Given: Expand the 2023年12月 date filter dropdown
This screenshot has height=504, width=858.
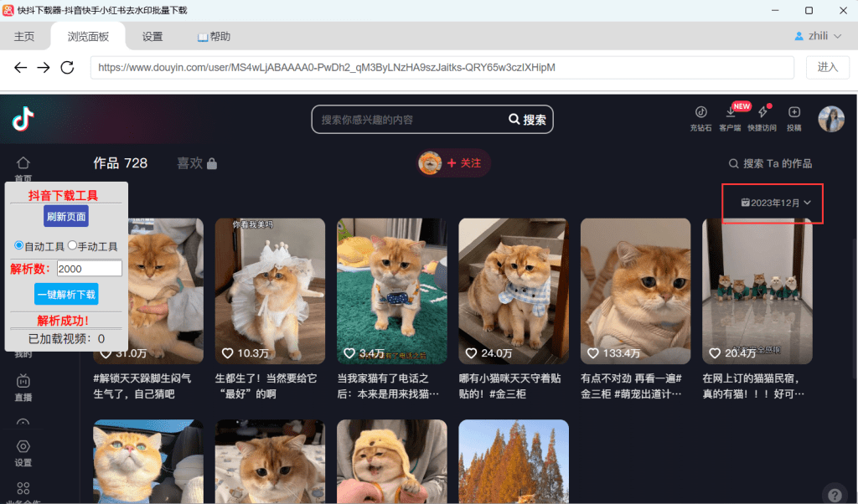Looking at the screenshot, I should (x=776, y=203).
